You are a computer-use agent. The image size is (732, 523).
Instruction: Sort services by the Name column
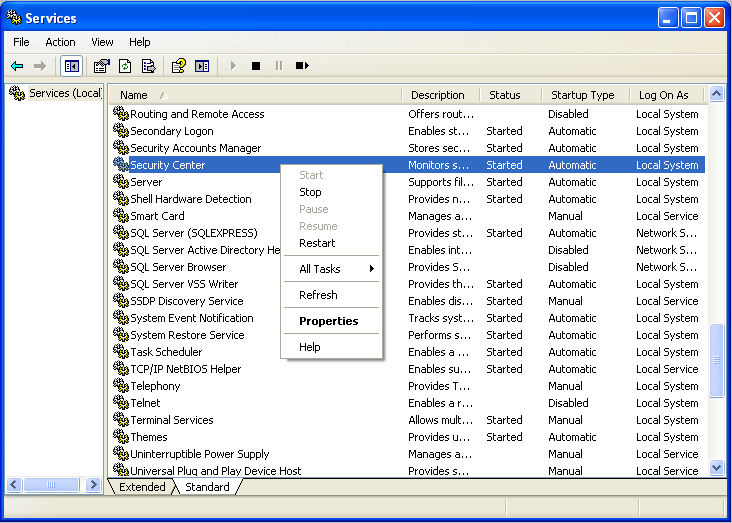[134, 95]
